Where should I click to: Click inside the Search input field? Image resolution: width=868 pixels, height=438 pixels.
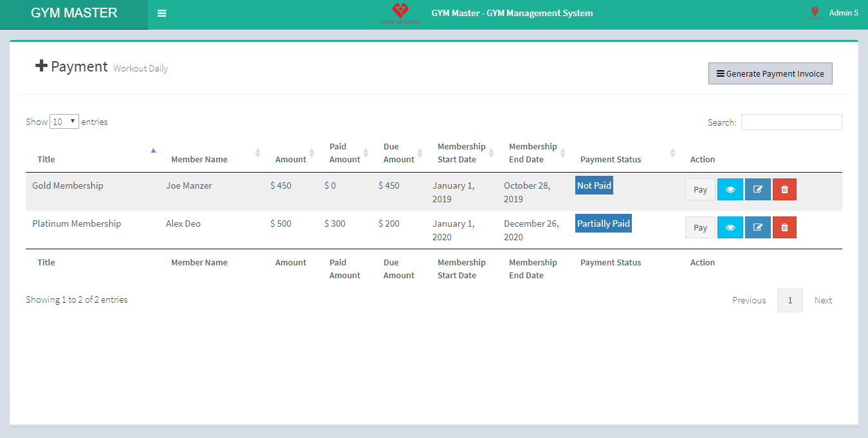[791, 122]
